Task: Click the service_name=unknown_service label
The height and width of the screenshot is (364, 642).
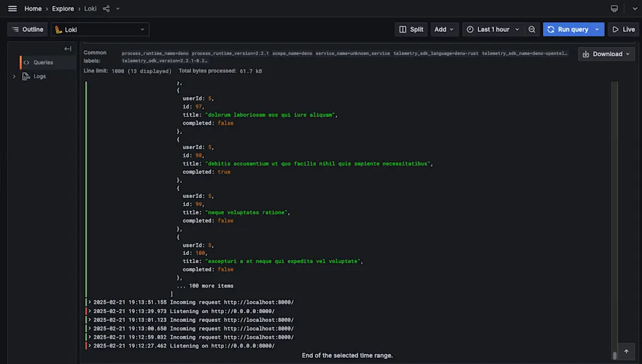Action: pos(352,54)
